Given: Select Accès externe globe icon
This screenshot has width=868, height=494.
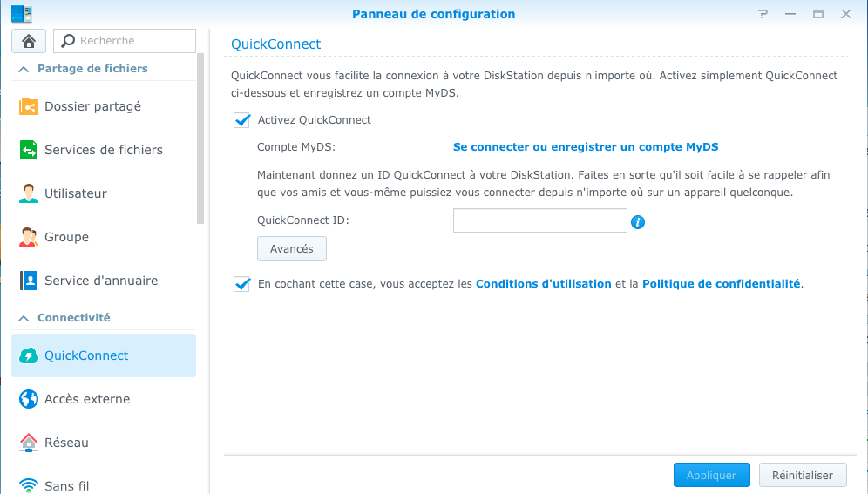Looking at the screenshot, I should [29, 399].
